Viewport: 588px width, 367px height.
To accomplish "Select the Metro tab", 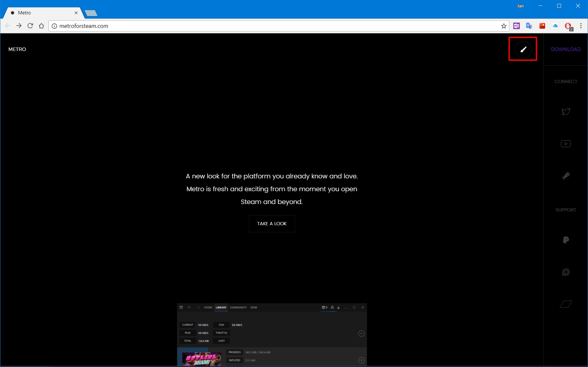I will 43,13.
